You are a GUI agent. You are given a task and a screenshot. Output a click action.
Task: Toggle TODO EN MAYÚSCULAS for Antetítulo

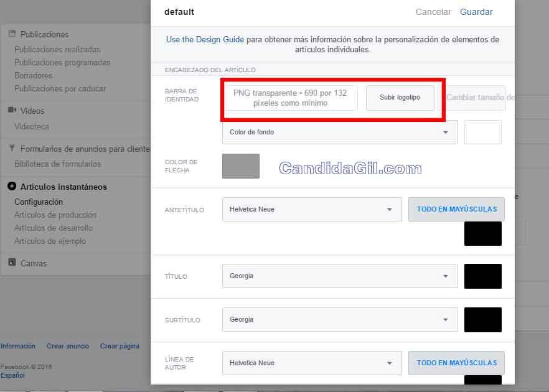456,209
